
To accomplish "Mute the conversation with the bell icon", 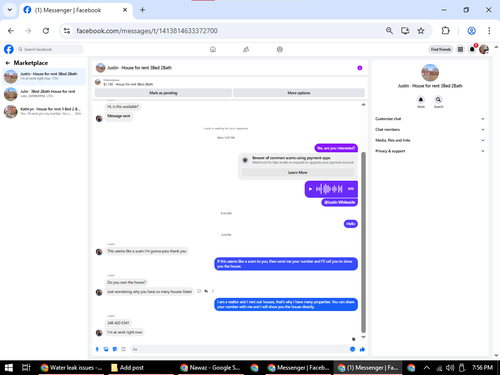I will (x=421, y=100).
